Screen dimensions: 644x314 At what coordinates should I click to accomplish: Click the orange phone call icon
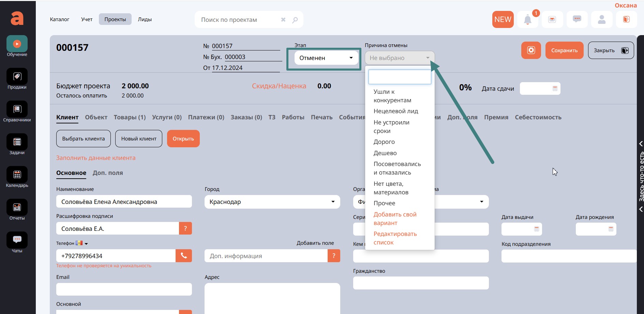click(x=184, y=256)
